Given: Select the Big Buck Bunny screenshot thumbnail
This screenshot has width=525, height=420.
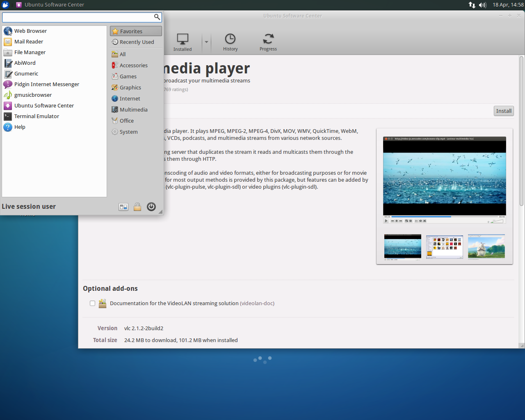Looking at the screenshot, I should 486,247.
